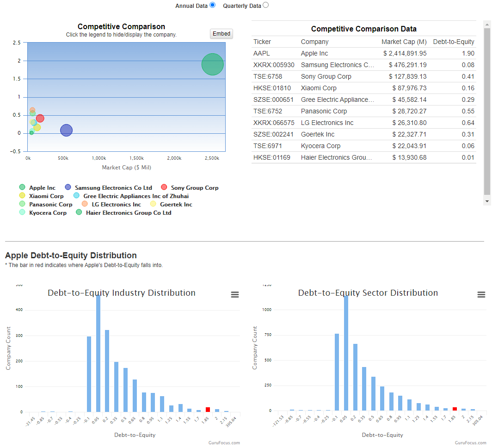Click the Market Cap (M) column header

tap(404, 42)
